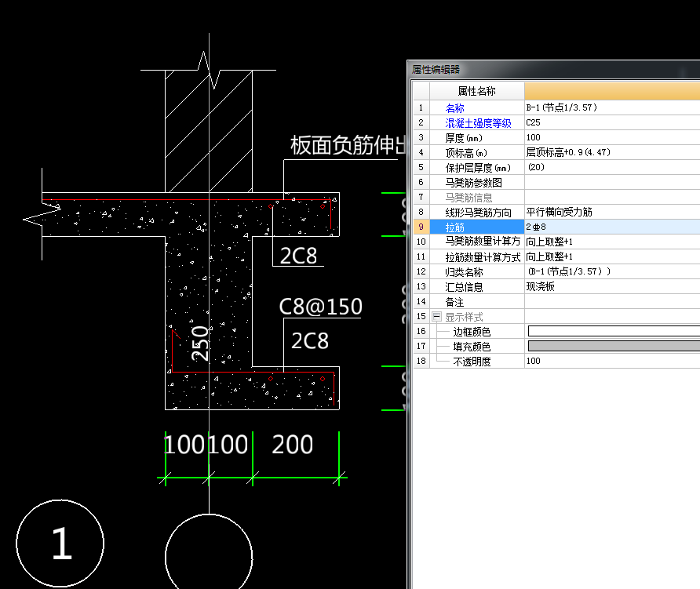The image size is (700, 589).
Task: Click the orange value column header
Action: click(612, 91)
